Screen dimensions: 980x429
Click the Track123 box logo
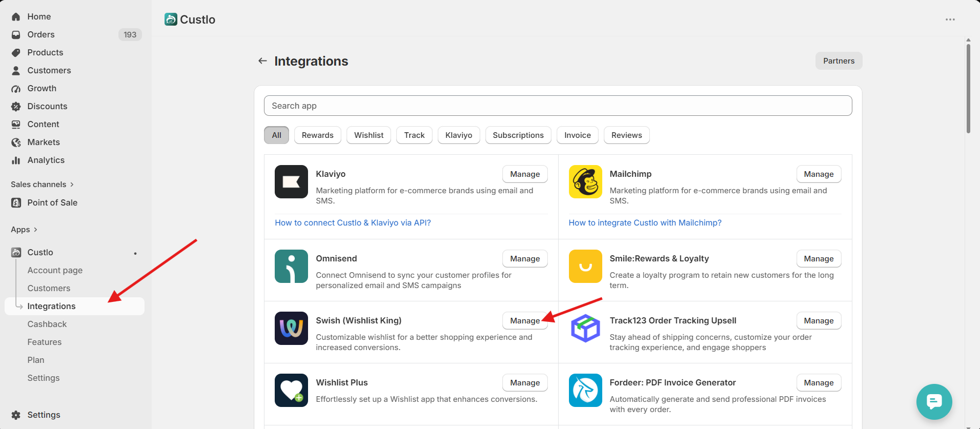[x=585, y=328]
